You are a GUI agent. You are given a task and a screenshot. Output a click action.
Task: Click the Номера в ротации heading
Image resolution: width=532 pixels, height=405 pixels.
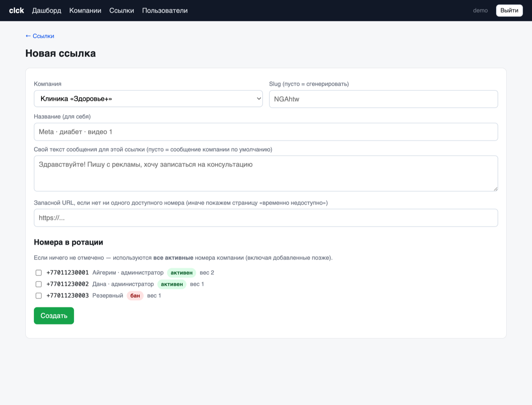coord(68,242)
